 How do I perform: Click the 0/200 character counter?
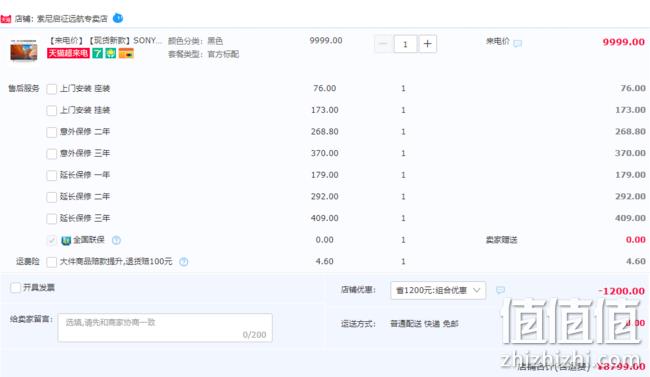(254, 335)
